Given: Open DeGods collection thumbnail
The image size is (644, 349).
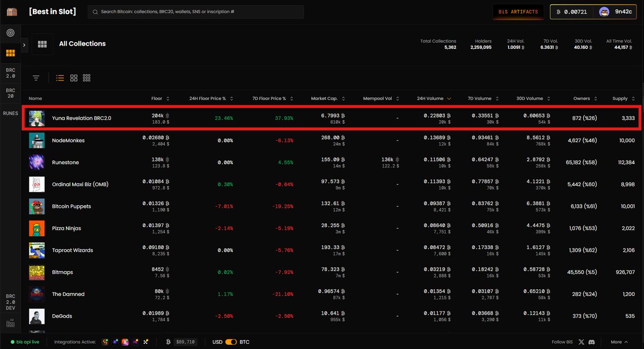Looking at the screenshot, I should coord(37,316).
